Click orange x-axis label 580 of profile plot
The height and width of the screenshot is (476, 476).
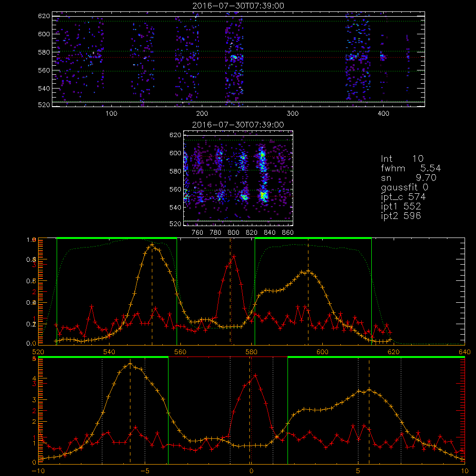tap(251, 352)
